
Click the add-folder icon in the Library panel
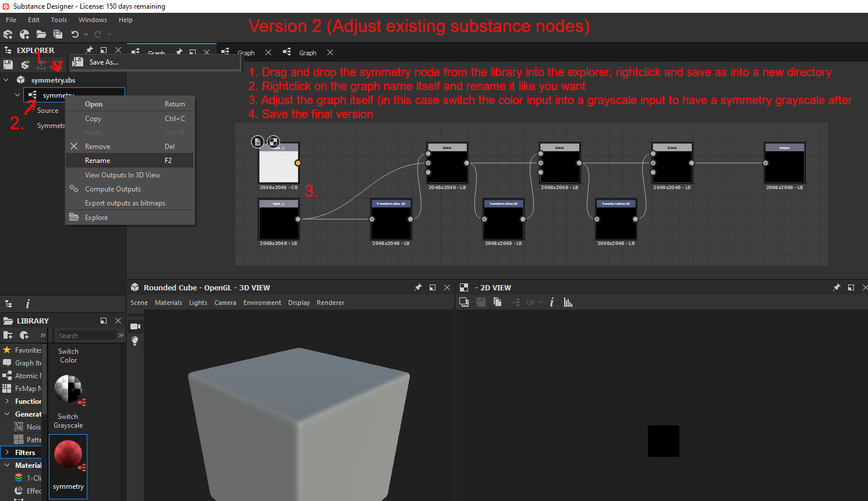click(8, 335)
